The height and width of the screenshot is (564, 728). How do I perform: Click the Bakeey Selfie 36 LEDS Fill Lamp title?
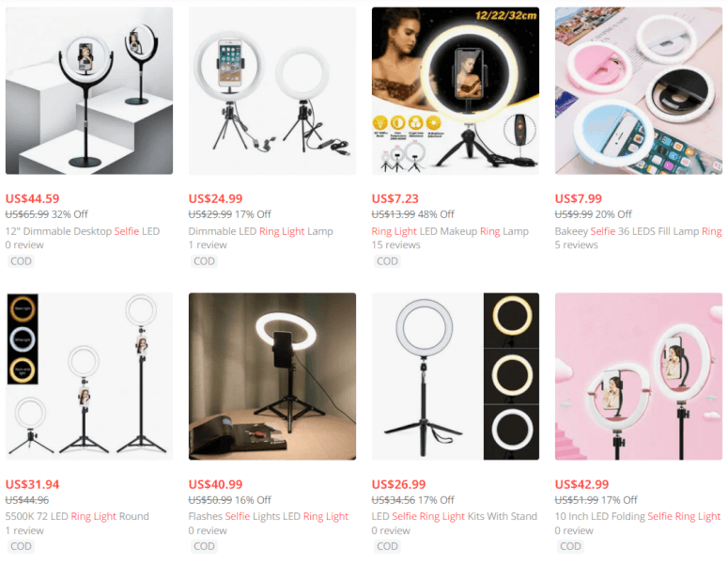coord(639,231)
